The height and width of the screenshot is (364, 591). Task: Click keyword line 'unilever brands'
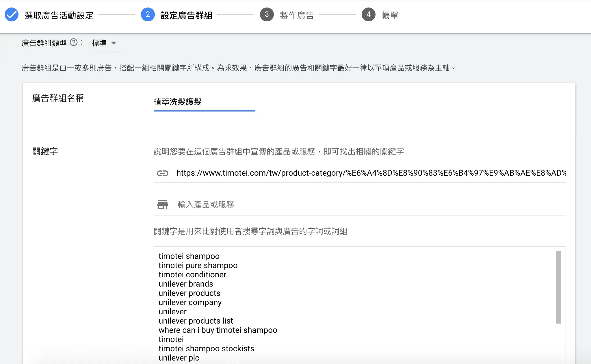(186, 284)
